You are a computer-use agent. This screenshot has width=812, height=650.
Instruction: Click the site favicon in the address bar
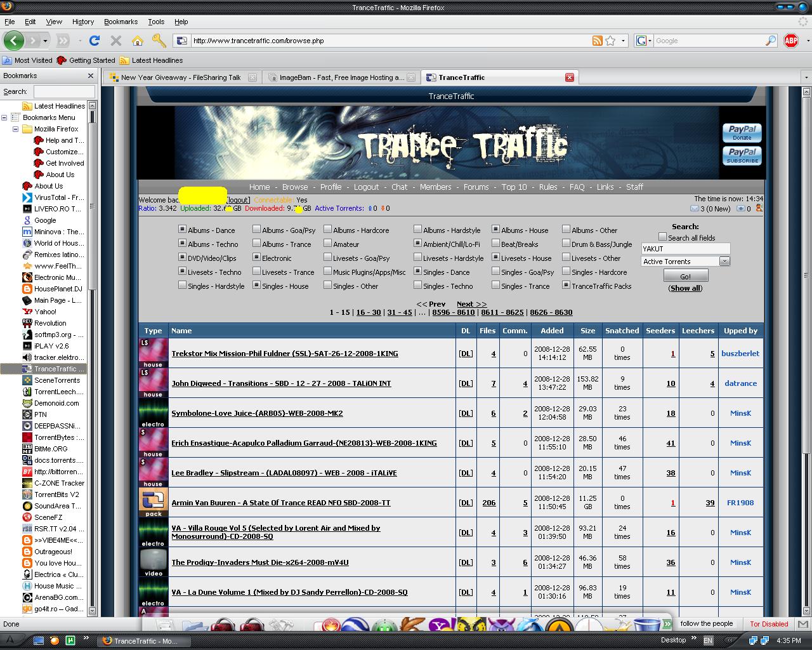(x=181, y=41)
